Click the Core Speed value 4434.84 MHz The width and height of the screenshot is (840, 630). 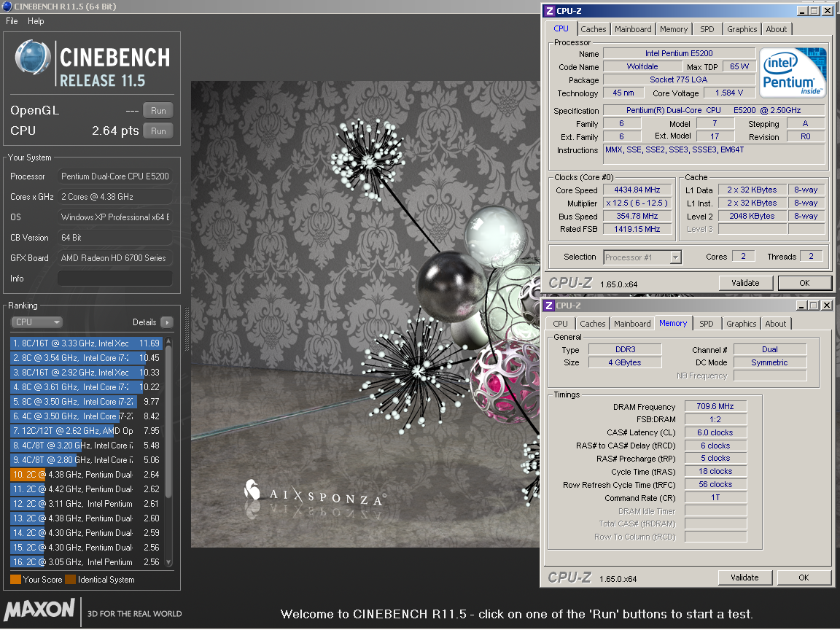[x=637, y=190]
